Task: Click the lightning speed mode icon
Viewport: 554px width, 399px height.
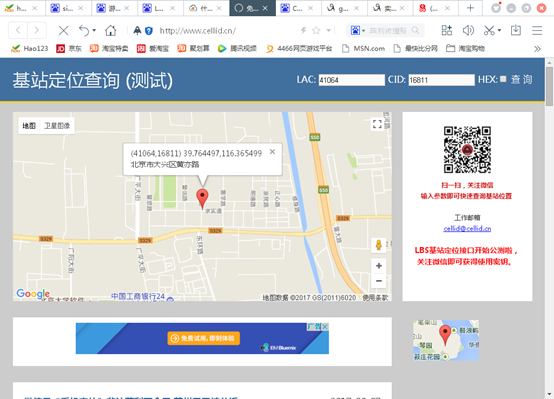Action: (x=303, y=31)
